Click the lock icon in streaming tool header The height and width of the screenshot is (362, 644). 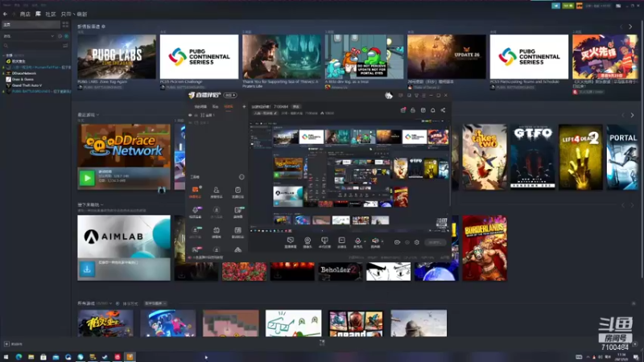click(413, 110)
